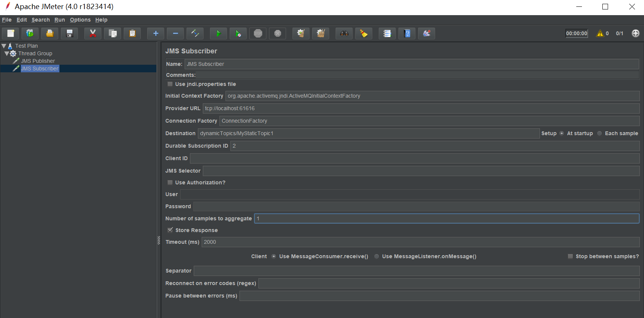
Task: Click the Pause between errors field
Action: (439, 296)
